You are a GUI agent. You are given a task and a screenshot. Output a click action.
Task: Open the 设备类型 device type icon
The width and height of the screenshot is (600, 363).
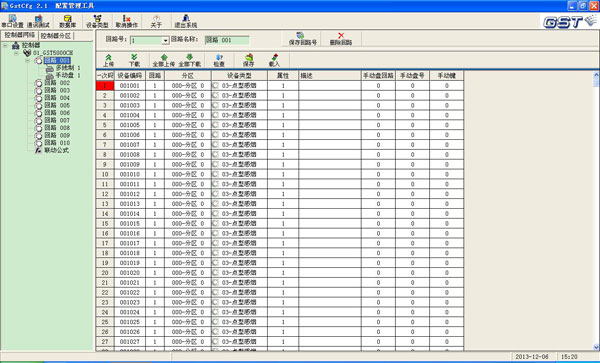pos(97,21)
